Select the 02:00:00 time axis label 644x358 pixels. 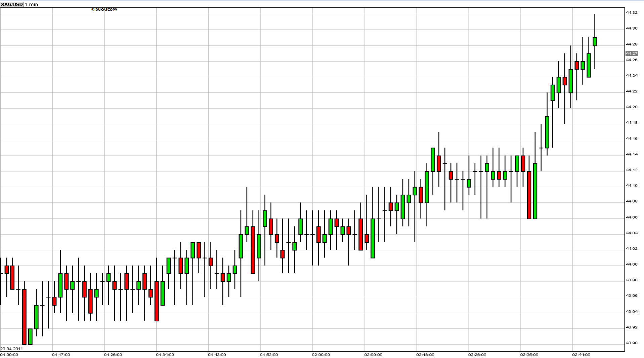click(x=321, y=355)
